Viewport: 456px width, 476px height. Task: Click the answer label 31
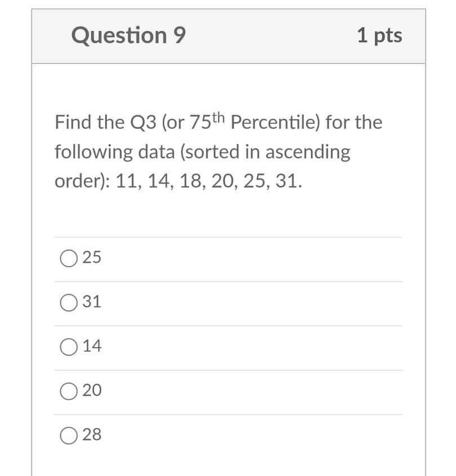92,302
